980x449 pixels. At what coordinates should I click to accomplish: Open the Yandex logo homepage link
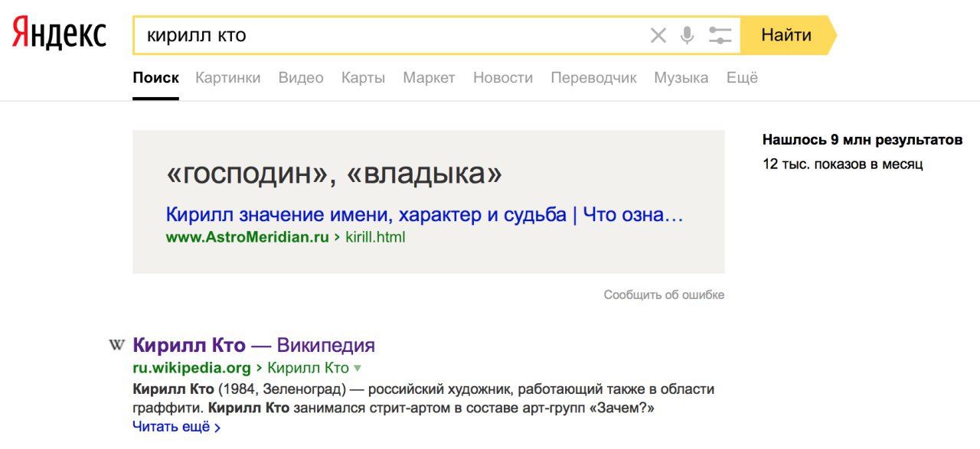(59, 34)
